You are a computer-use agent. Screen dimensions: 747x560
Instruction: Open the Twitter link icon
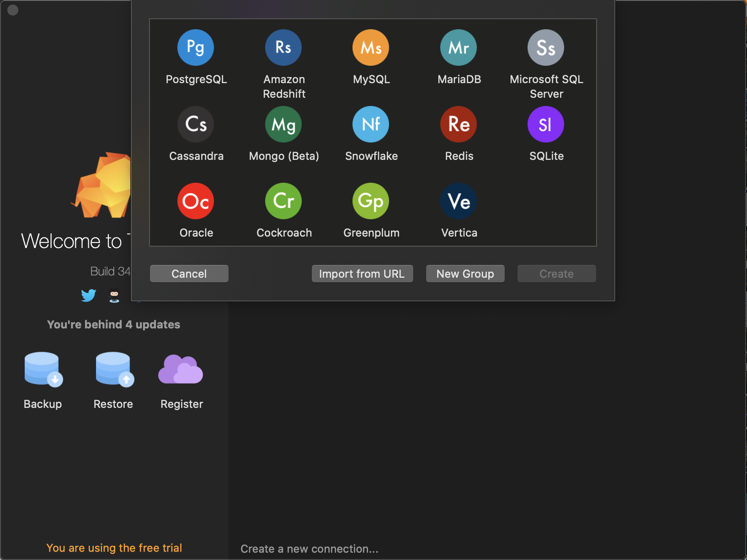click(89, 296)
